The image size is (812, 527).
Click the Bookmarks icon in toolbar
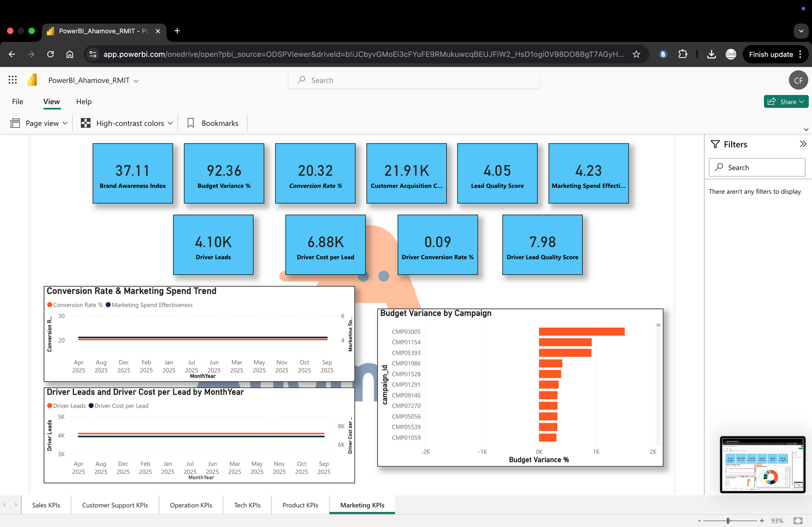(191, 123)
